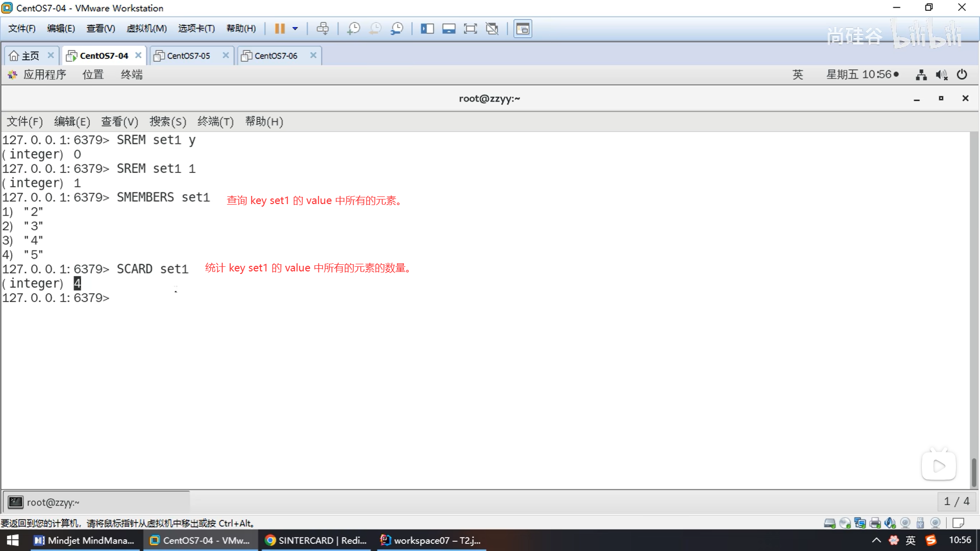Take a snapshot of this virtual machine
The width and height of the screenshot is (980, 551).
coord(353,29)
